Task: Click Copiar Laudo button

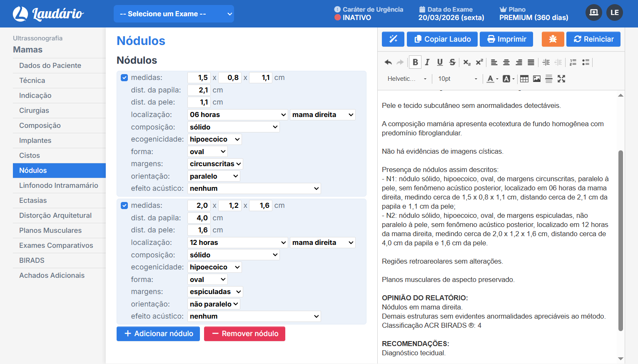Action: coord(442,39)
